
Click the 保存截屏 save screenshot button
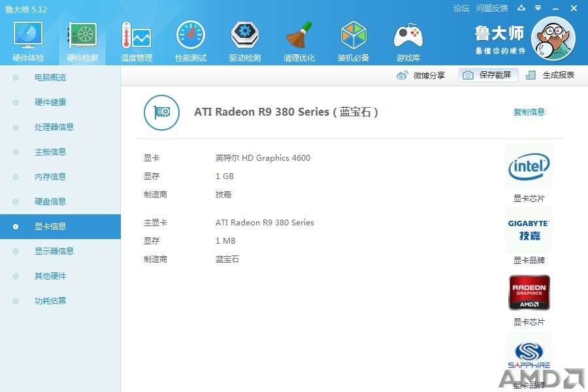pyautogui.click(x=488, y=75)
